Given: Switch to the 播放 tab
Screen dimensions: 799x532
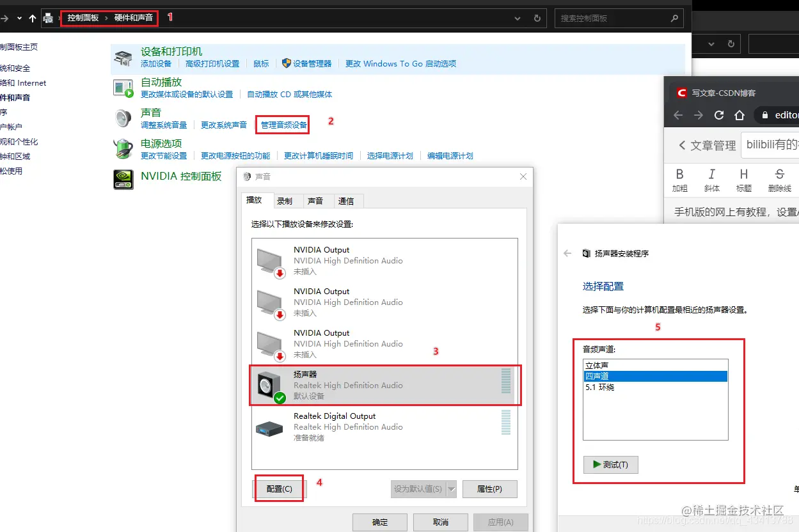Looking at the screenshot, I should [255, 200].
